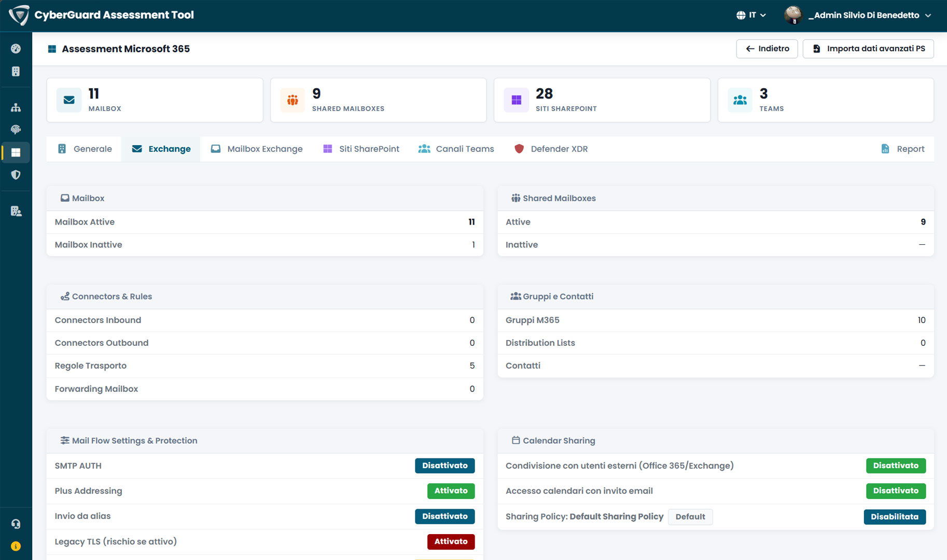Click the Shared Mailboxes Inattive row

pyautogui.click(x=716, y=245)
